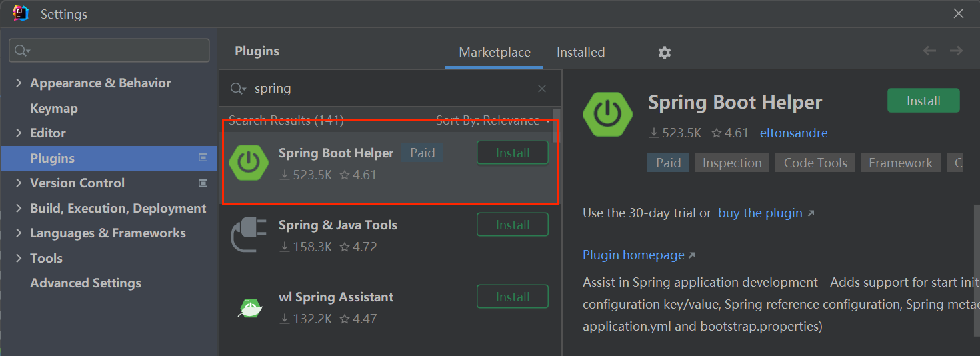Go forward with the right arrow

coord(957,51)
